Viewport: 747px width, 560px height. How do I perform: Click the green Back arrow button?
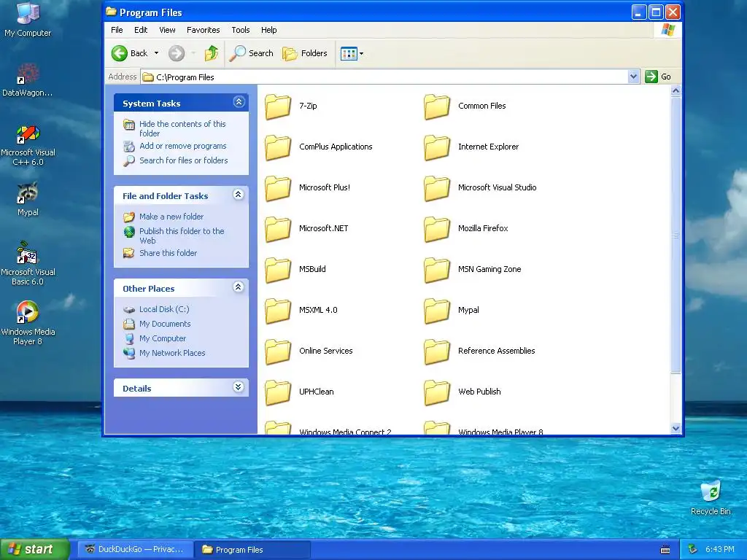click(120, 53)
